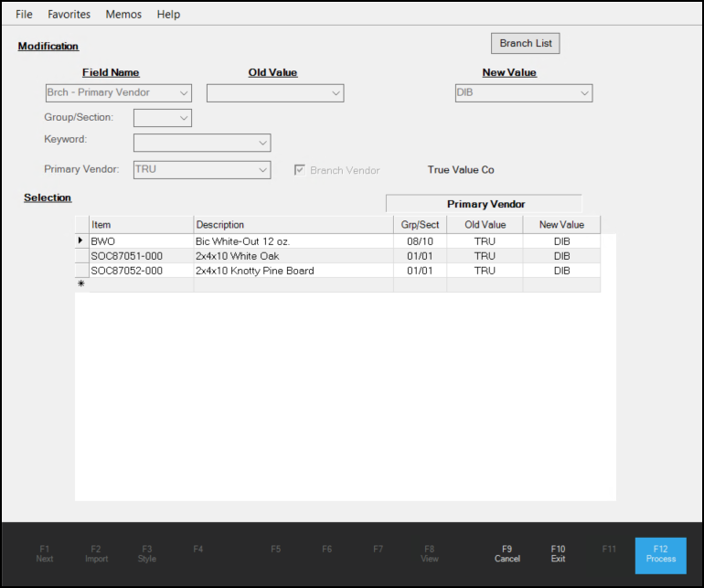Click the F12 Process button
The height and width of the screenshot is (588, 704).
(x=660, y=556)
